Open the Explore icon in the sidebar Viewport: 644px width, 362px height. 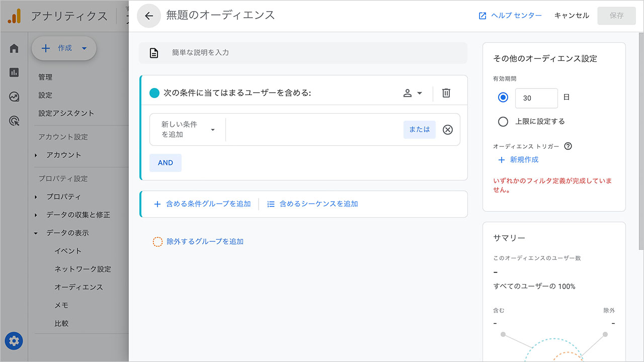pyautogui.click(x=14, y=97)
